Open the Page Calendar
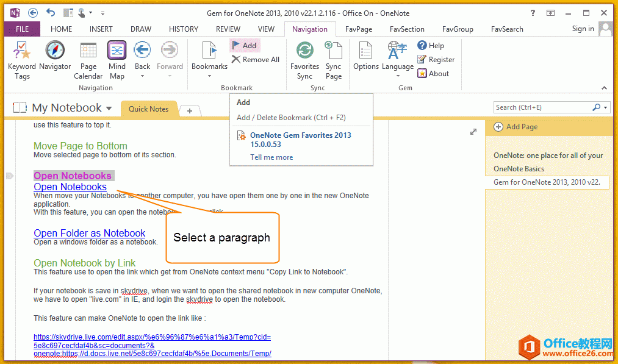This screenshot has height=364, width=618. [x=88, y=60]
